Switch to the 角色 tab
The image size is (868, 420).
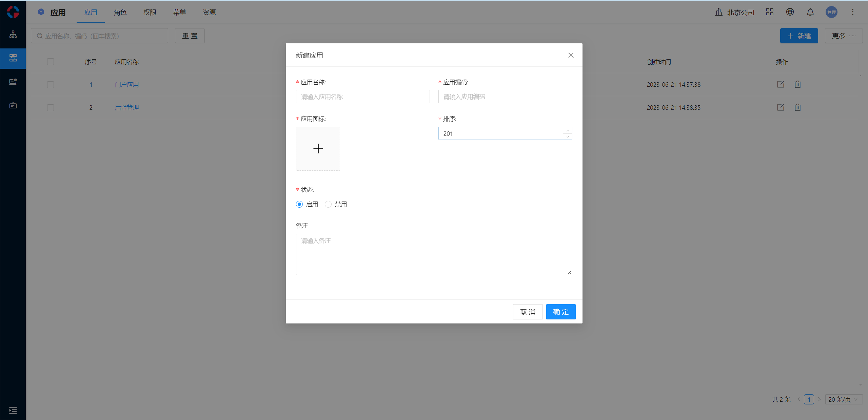120,13
